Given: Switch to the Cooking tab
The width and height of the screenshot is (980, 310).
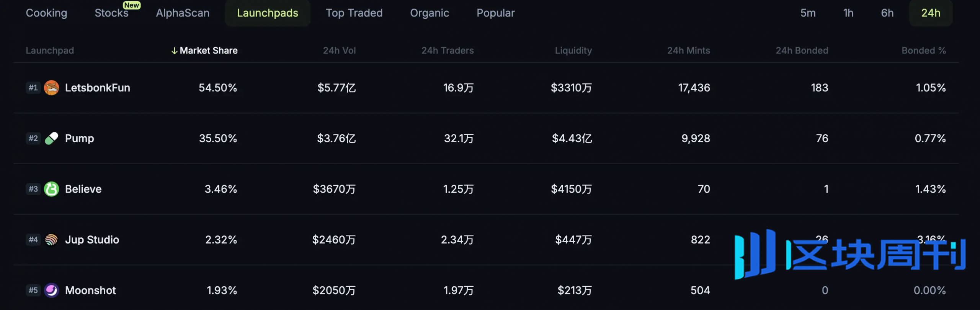Looking at the screenshot, I should pos(46,13).
